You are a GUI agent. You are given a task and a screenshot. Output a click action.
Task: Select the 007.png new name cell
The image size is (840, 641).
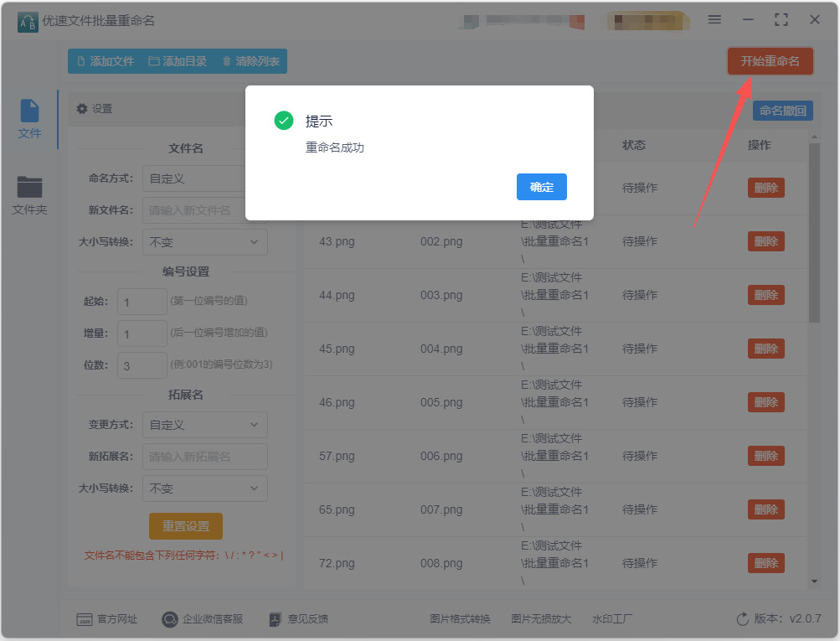441,509
